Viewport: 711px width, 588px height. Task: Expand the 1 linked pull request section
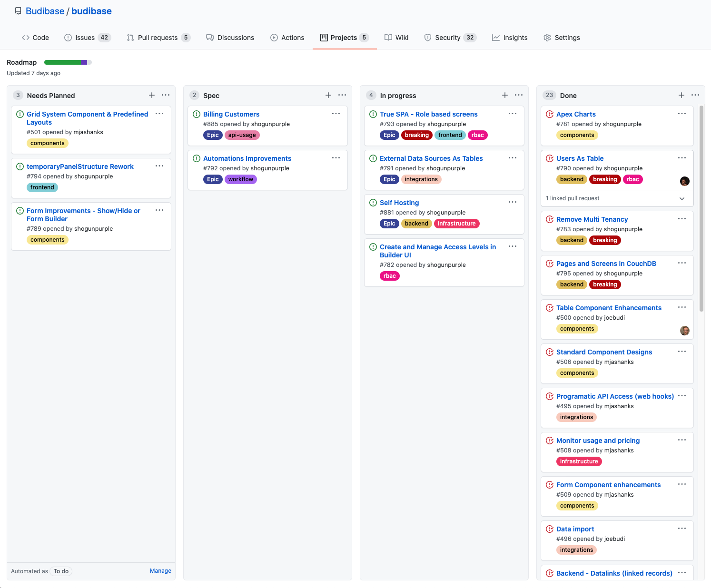(x=682, y=198)
